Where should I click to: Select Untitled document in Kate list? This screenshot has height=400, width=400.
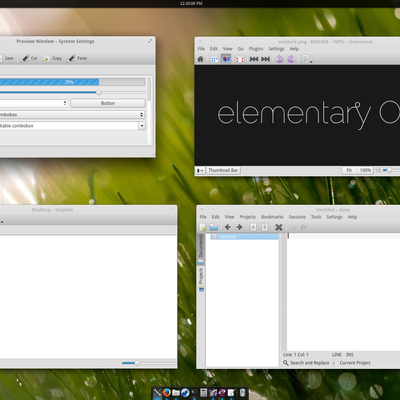pos(244,237)
